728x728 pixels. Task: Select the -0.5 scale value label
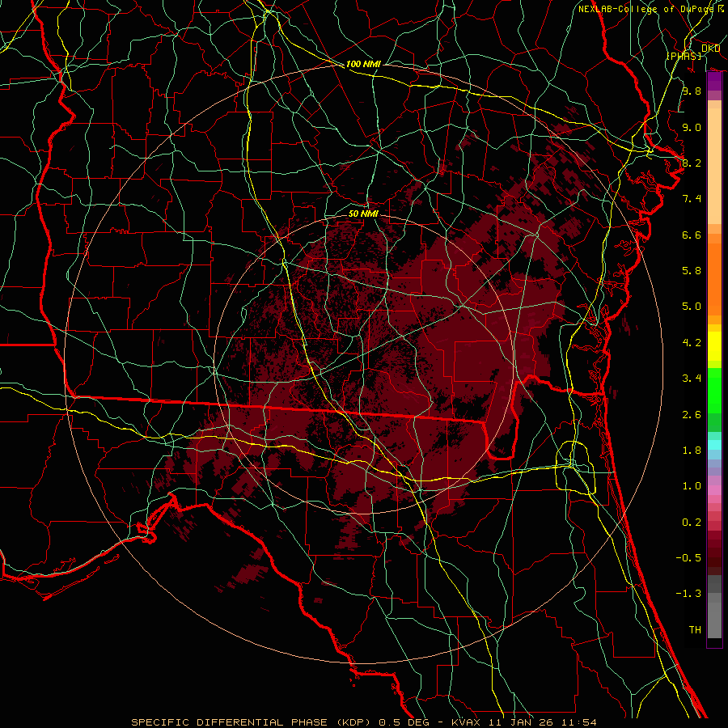click(688, 558)
